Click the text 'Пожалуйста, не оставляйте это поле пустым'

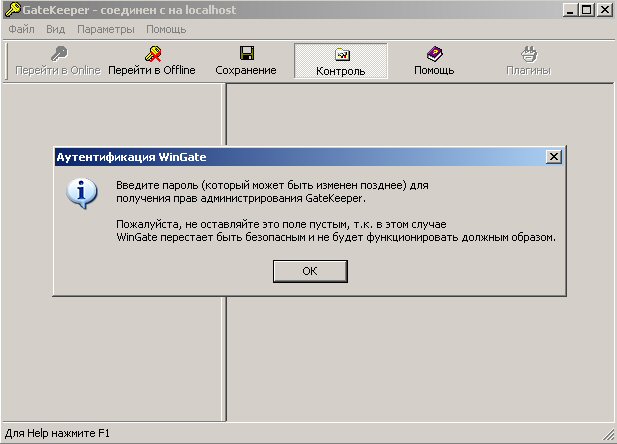click(232, 224)
